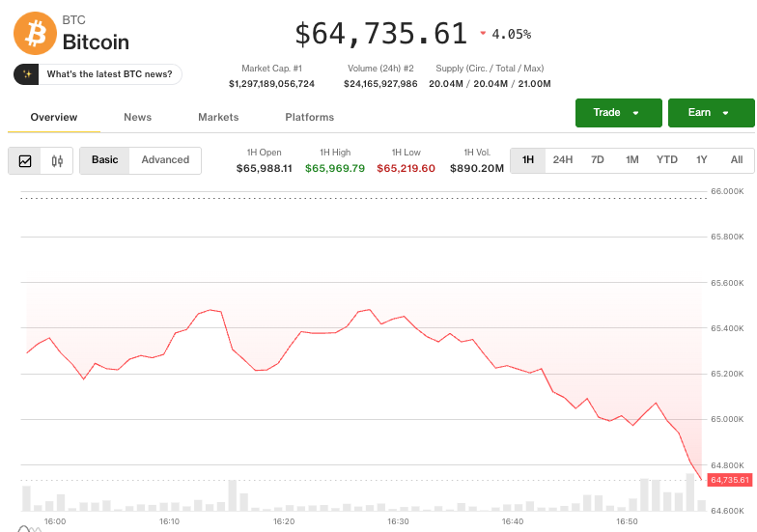
Task: Select the 24H time range
Action: click(562, 160)
